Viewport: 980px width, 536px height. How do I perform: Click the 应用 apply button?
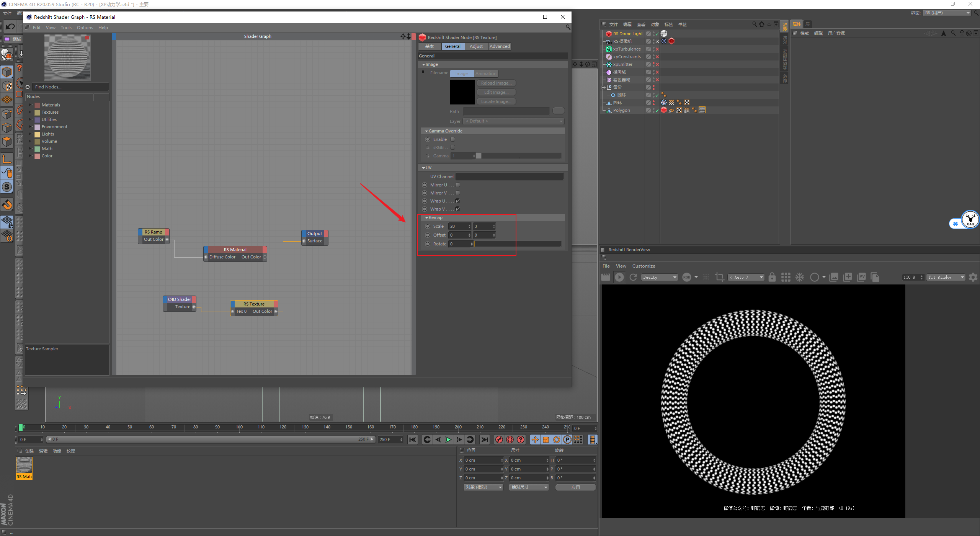[575, 487]
